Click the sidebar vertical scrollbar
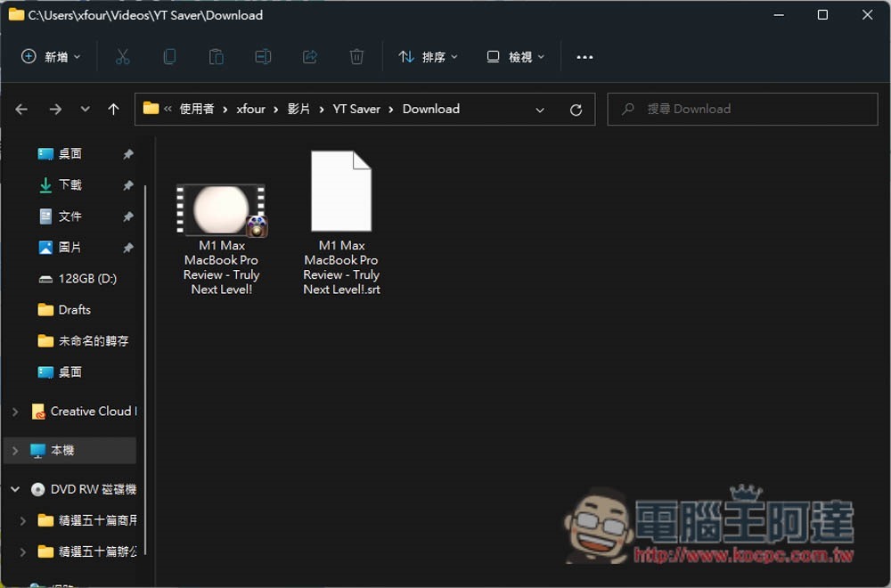 tap(145, 369)
